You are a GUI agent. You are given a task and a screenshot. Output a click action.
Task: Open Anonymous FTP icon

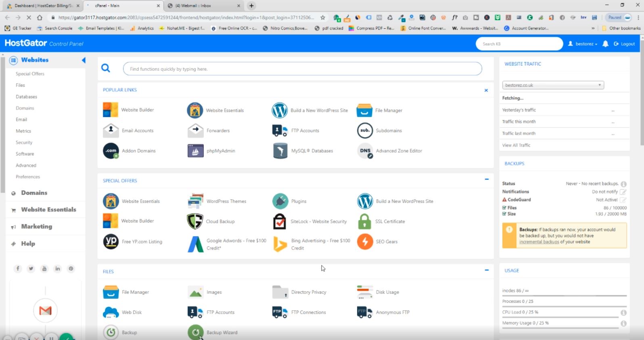pyautogui.click(x=365, y=312)
